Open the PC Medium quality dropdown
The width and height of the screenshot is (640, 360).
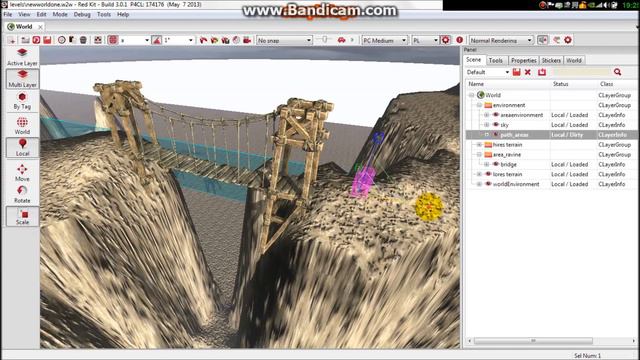[x=384, y=40]
